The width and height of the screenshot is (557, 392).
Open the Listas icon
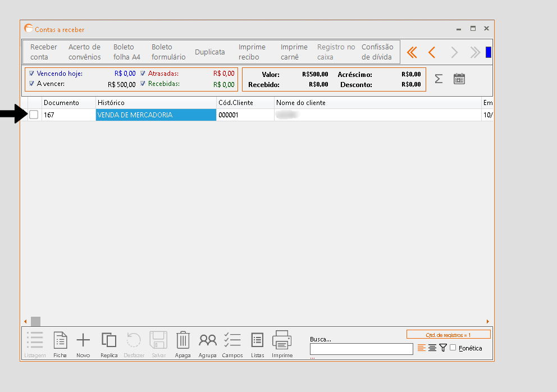257,344
